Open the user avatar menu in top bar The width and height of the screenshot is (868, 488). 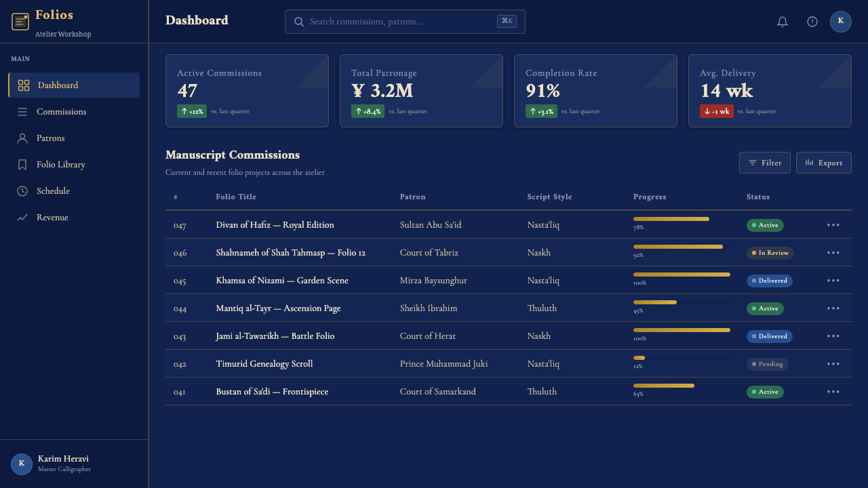[x=841, y=22]
